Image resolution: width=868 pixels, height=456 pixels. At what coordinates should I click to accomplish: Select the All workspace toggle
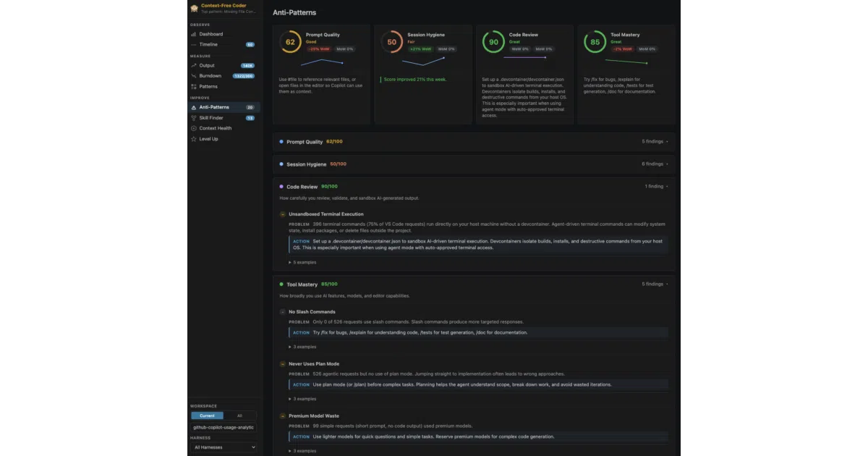(x=240, y=415)
